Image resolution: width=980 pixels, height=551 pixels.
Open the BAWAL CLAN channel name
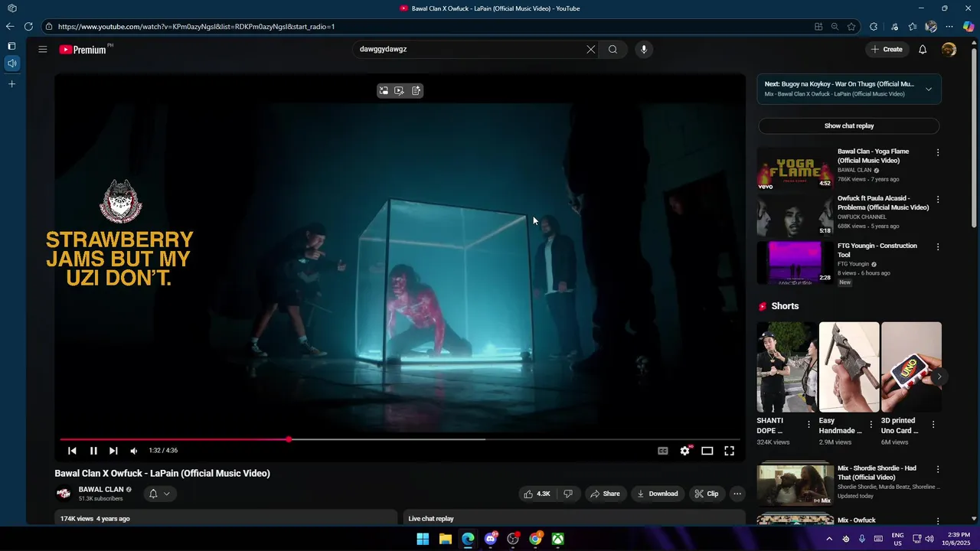click(101, 489)
